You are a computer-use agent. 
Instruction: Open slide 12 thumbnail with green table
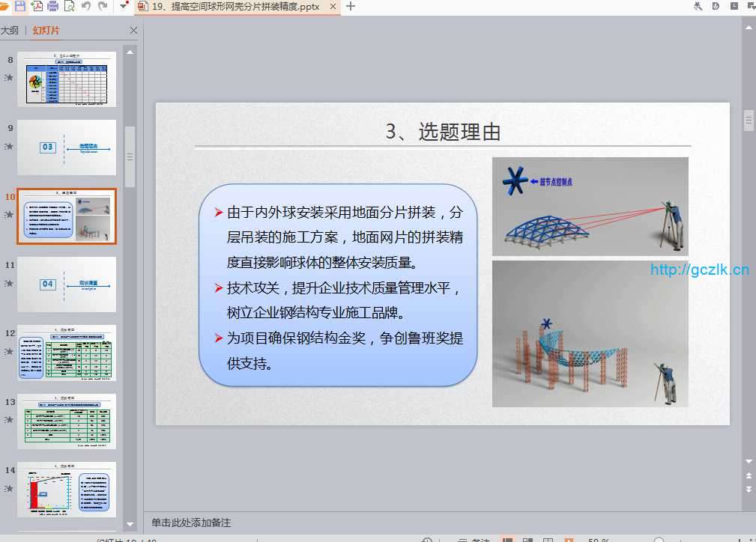coord(67,353)
